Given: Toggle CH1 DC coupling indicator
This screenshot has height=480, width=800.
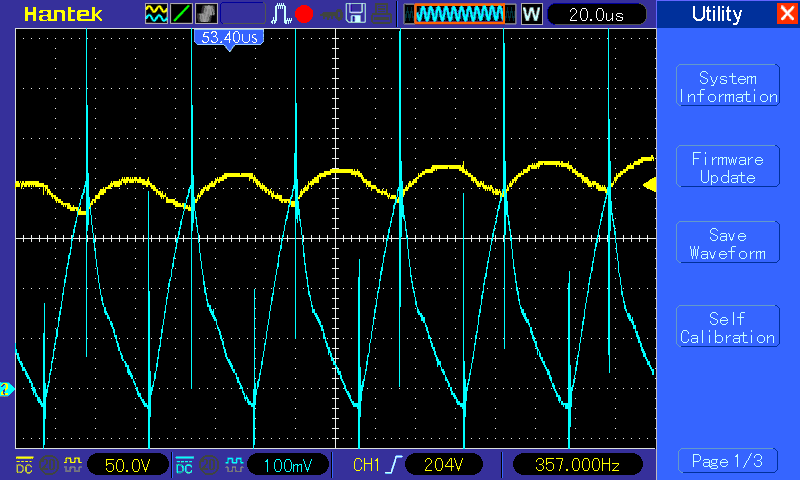Looking at the screenshot, I should point(24,465).
